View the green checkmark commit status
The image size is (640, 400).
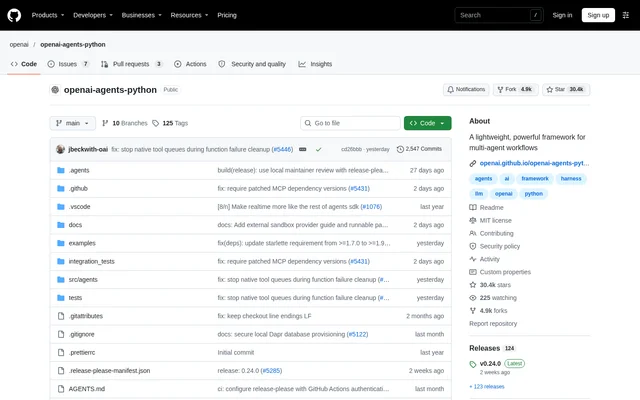[x=318, y=149]
